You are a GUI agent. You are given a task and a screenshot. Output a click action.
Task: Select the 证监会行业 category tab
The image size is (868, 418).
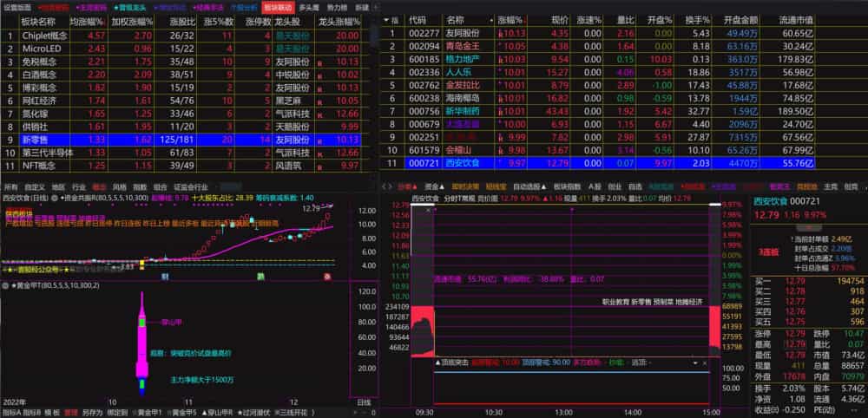(191, 186)
